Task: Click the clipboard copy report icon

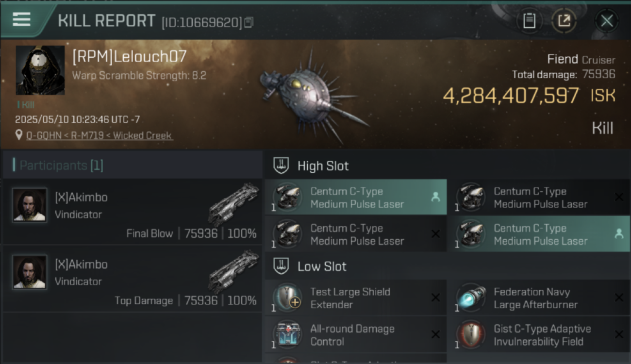Action: coord(529,21)
